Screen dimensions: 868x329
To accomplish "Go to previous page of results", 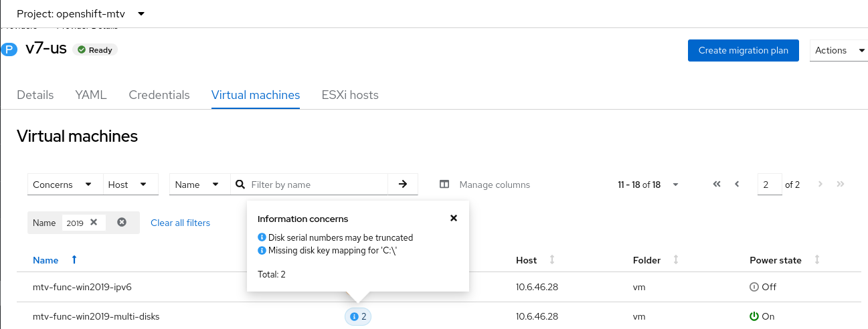I will pos(737,185).
